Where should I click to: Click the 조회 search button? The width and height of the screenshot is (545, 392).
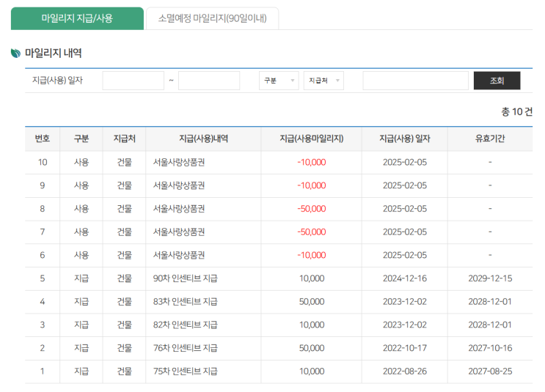point(497,81)
